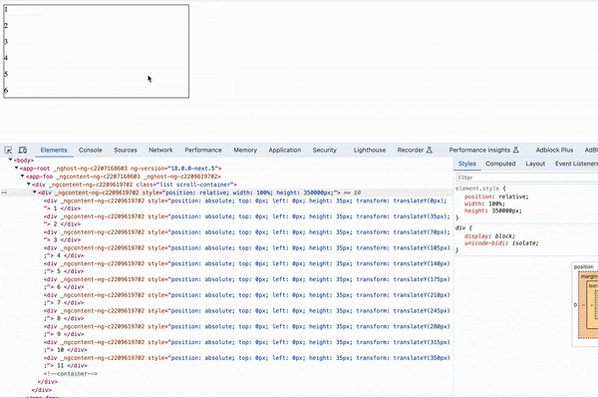598x398 pixels.
Task: Collapse the body node arrow
Action: 11,160
